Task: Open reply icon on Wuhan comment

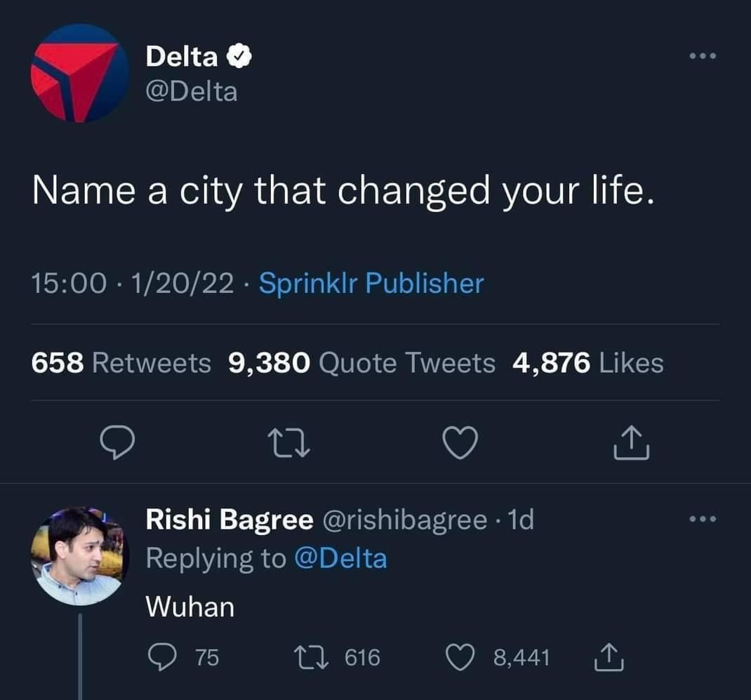Action: (x=162, y=657)
